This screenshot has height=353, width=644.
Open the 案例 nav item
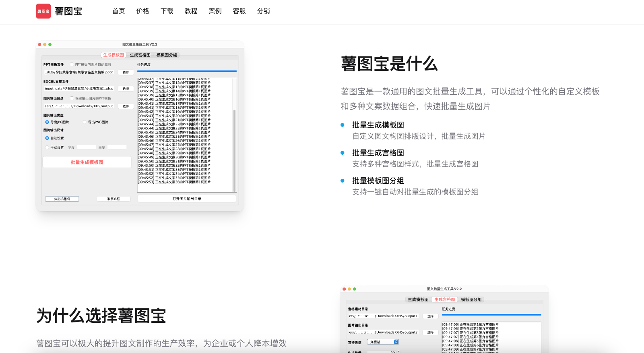[215, 11]
